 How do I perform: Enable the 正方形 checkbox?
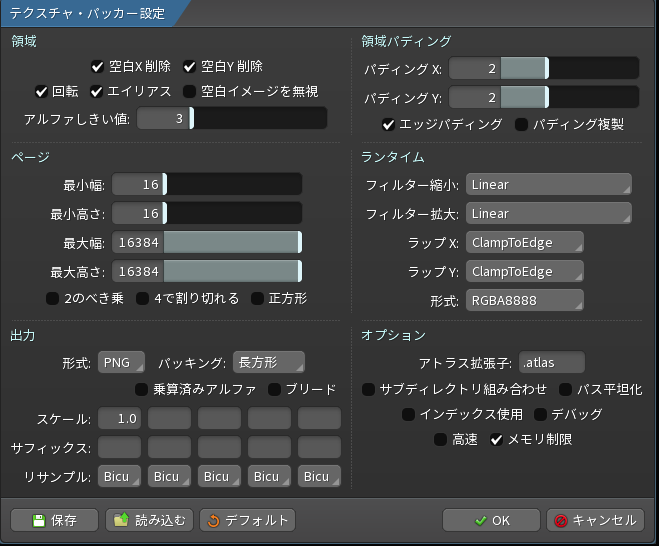[x=257, y=299]
